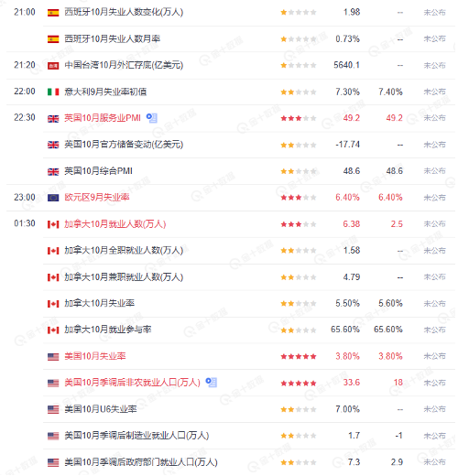The image size is (458, 476).
Task: Click the 22:00 time label
Action: 25,92
